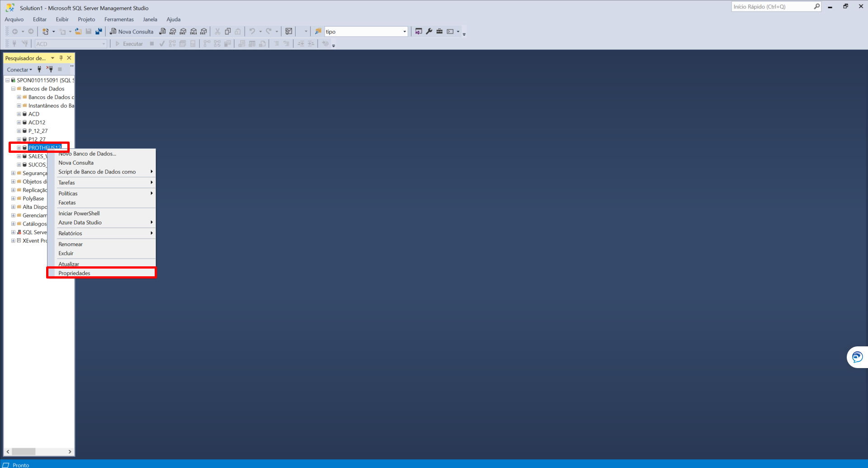Open new DMX query icon
Viewport: 868px width, 468px height.
(183, 32)
